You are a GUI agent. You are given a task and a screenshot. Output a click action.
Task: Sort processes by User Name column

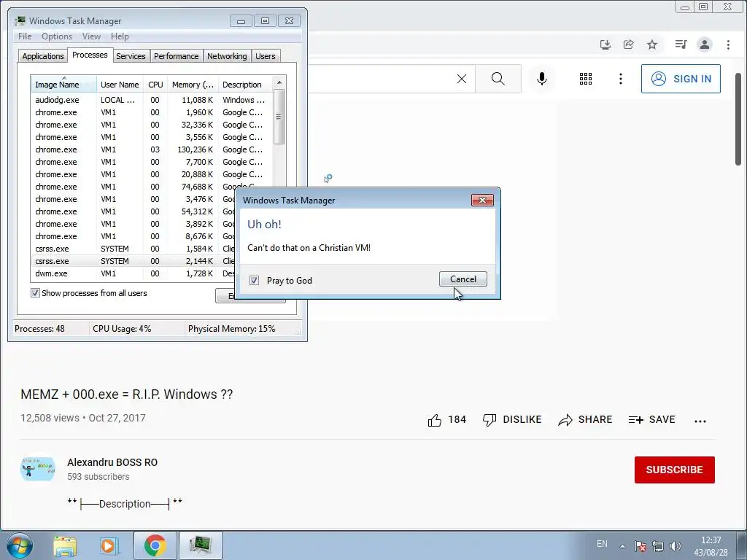point(120,85)
